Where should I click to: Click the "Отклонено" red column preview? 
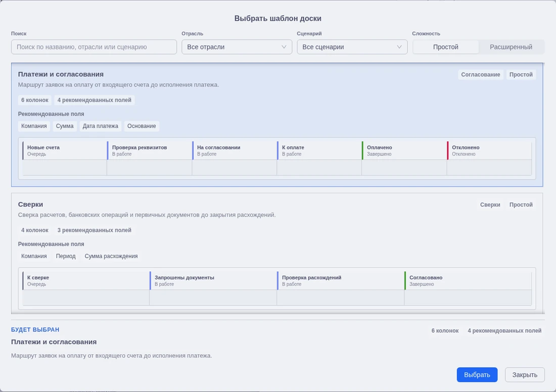pyautogui.click(x=489, y=158)
